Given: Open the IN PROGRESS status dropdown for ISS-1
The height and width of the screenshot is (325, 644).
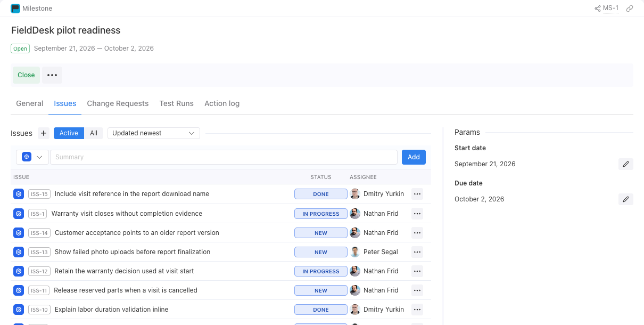Looking at the screenshot, I should click(321, 214).
